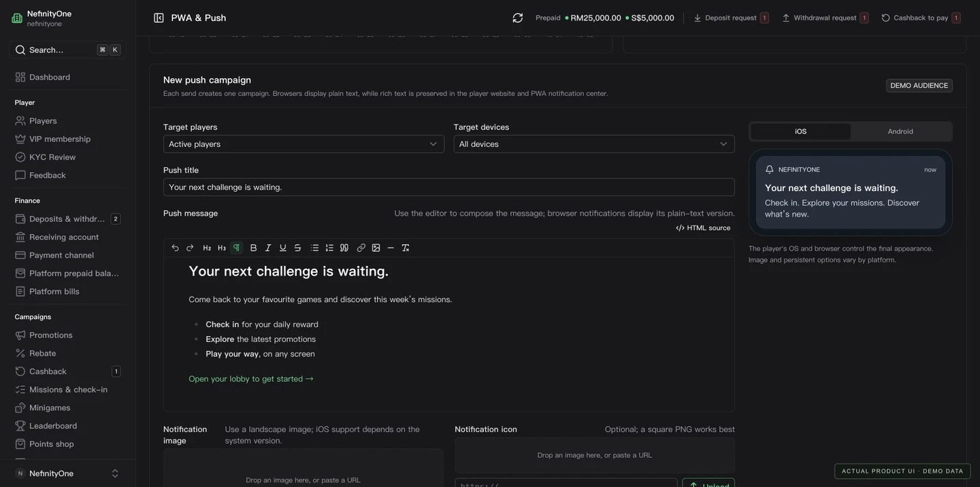Toggle strikethrough formatting
This screenshot has width=980, height=487.
click(298, 248)
